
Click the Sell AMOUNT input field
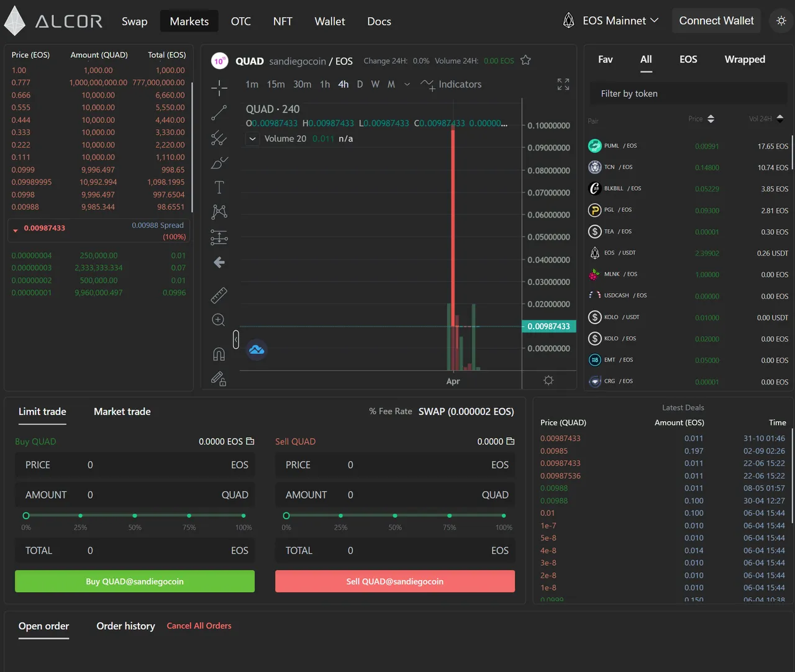[x=395, y=495]
